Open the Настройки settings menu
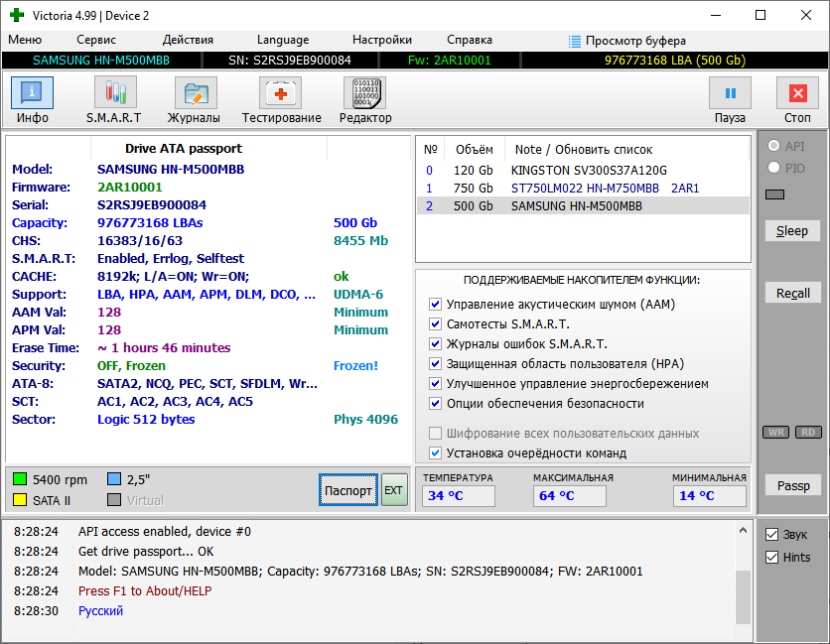 382,40
